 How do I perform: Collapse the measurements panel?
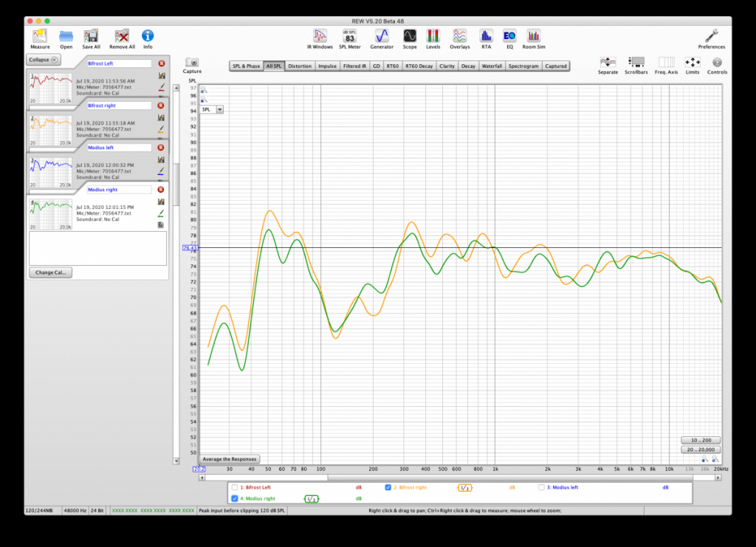[x=43, y=60]
